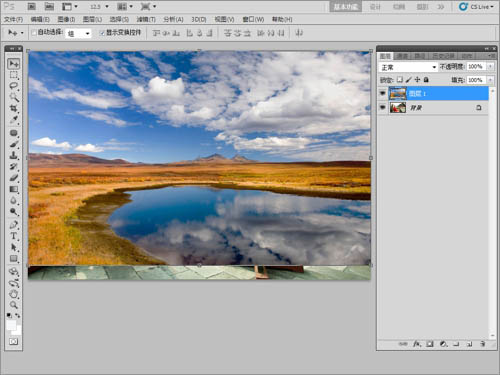Screen dimensions: 500x375
Task: Toggle Quick Mask mode
Action: click(14, 342)
